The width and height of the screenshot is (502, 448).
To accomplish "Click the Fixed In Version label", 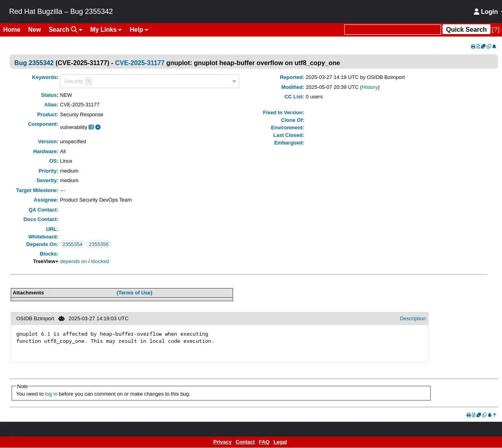I will point(283,112).
